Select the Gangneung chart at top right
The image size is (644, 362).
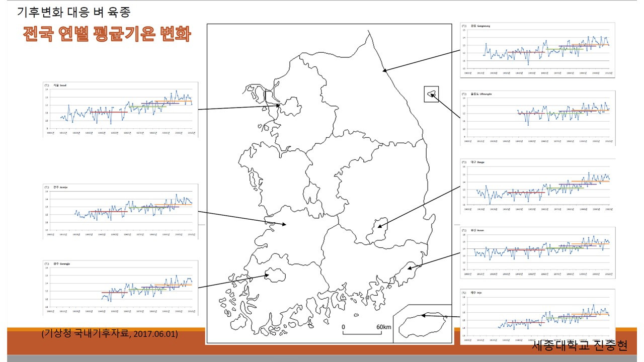538,48
